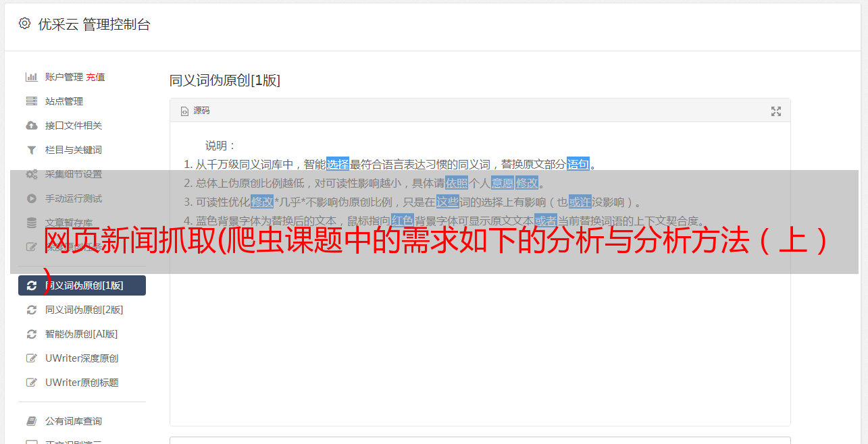Select the filter icon for 栏目与关键词
The image size is (868, 444).
click(31, 150)
